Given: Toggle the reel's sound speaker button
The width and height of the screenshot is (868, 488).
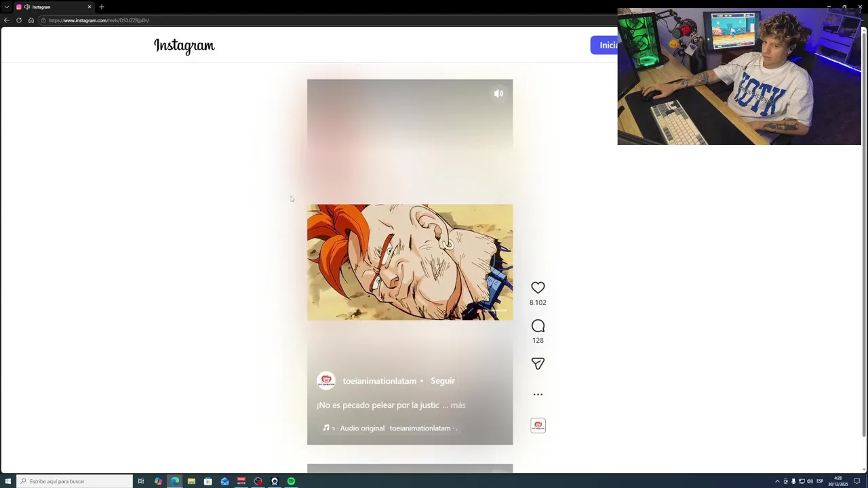Looking at the screenshot, I should [x=498, y=94].
